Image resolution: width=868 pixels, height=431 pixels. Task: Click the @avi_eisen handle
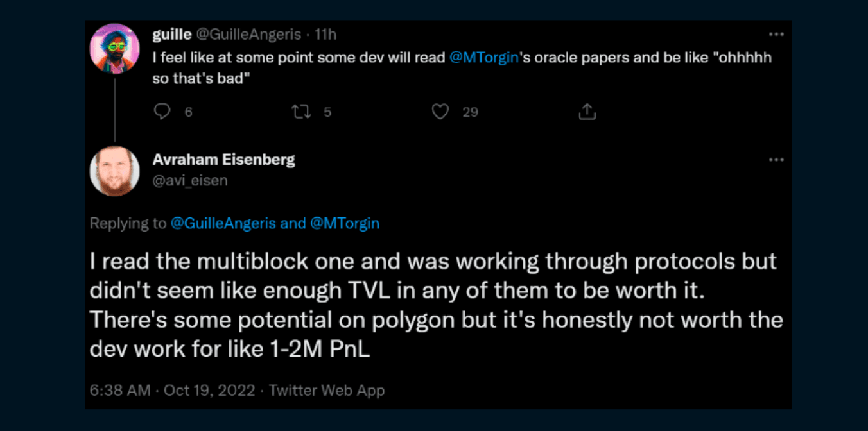[190, 181]
